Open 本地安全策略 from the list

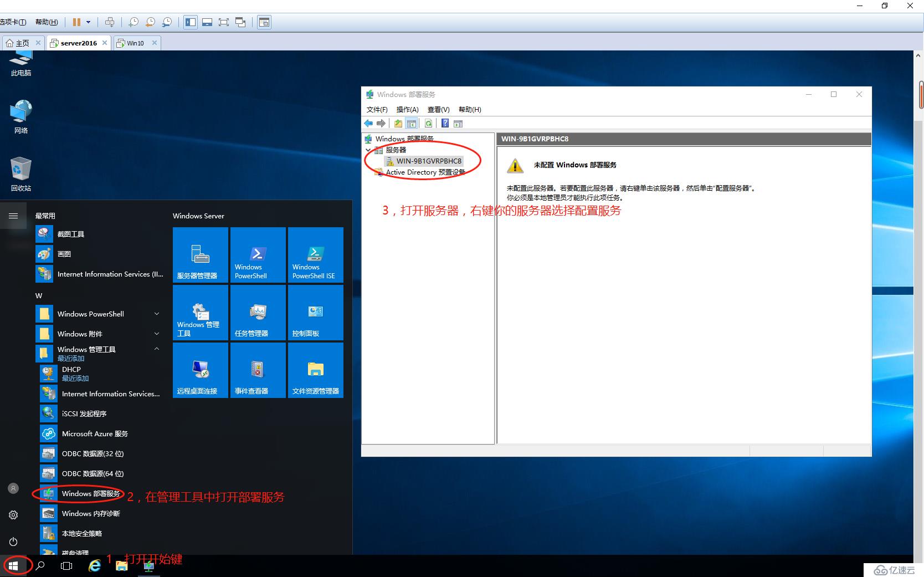click(101, 533)
